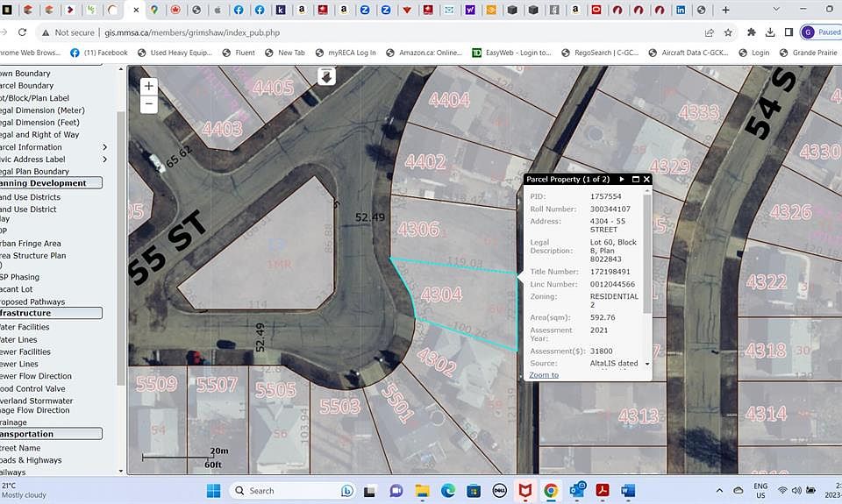Click the Zoom to link in popup
The height and width of the screenshot is (504, 842).
(544, 374)
